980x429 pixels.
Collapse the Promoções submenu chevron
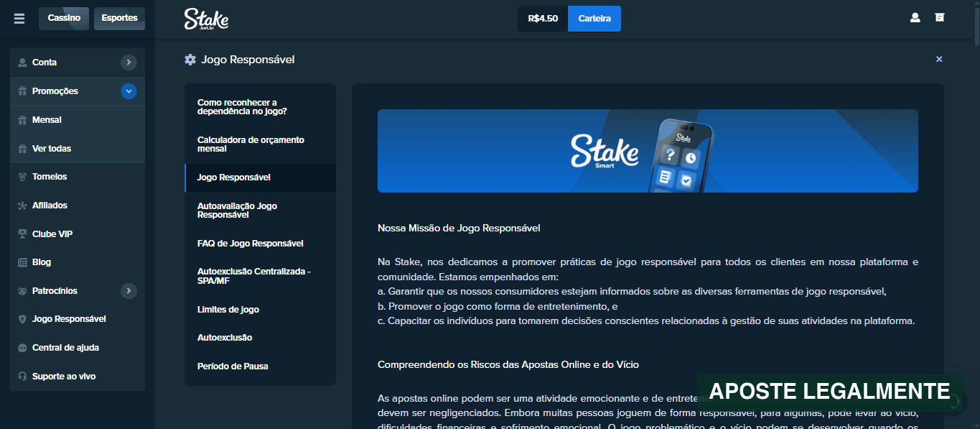point(129,91)
